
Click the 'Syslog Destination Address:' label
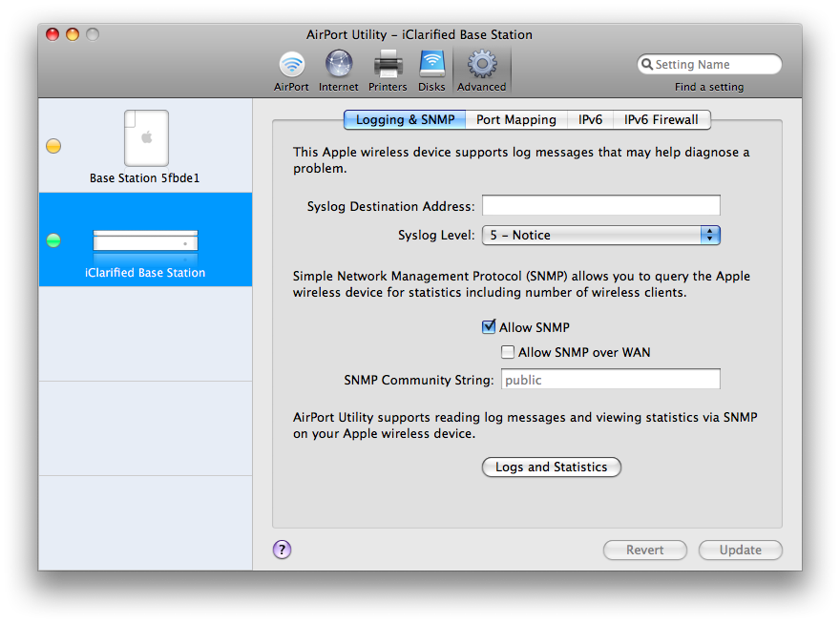coord(390,207)
